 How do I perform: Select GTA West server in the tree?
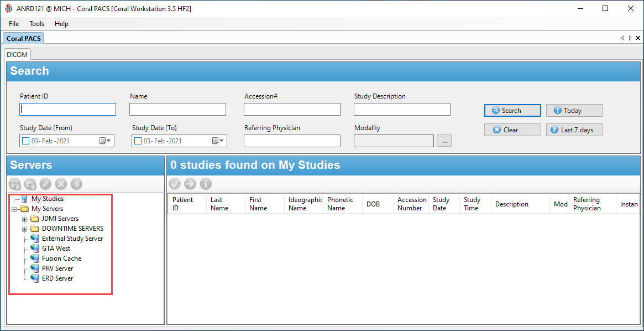point(56,249)
